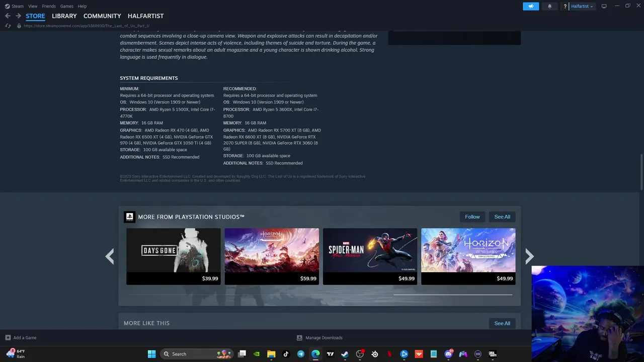Open the Days Gone game card
The height and width of the screenshot is (362, 644).
point(173,256)
